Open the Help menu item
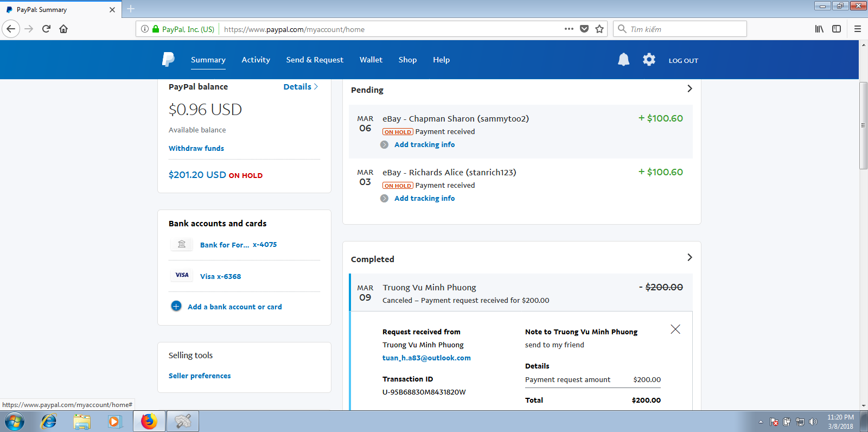Image resolution: width=868 pixels, height=432 pixels. pos(441,60)
